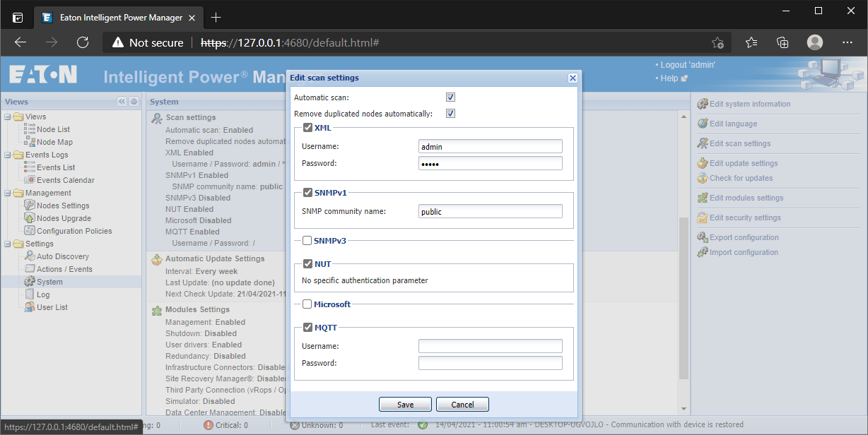The height and width of the screenshot is (435, 868).
Task: Click the Automatic Update Settings icon
Action: tap(157, 259)
